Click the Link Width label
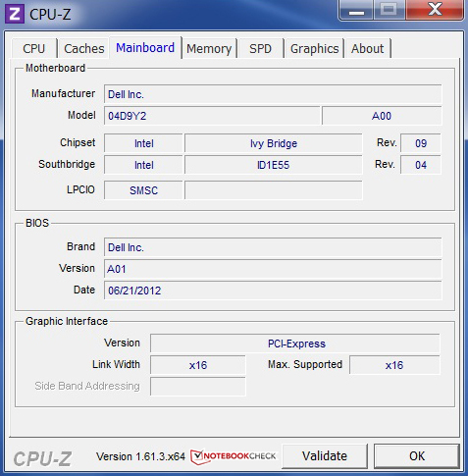Screen dimensions: 468x476 coord(116,364)
